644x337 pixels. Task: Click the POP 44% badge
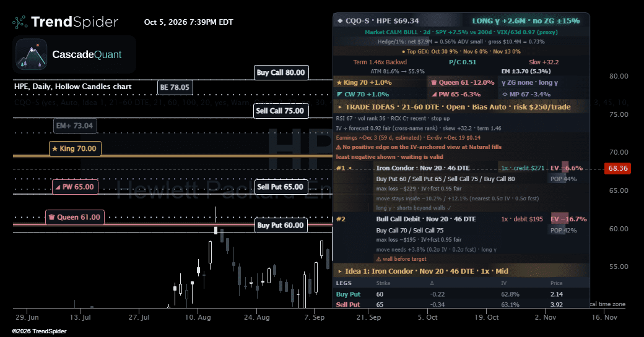[563, 179]
